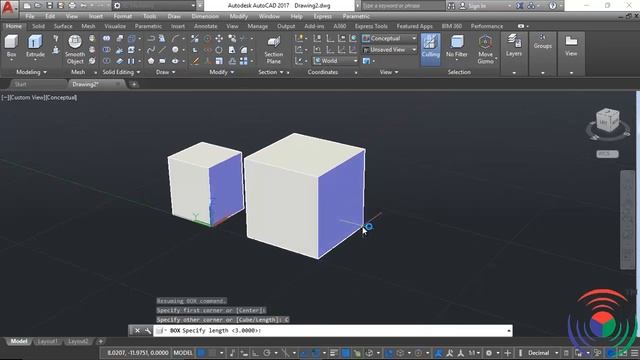The height and width of the screenshot is (360, 640).
Task: Open the Section Plane tool
Action: [x=273, y=49]
